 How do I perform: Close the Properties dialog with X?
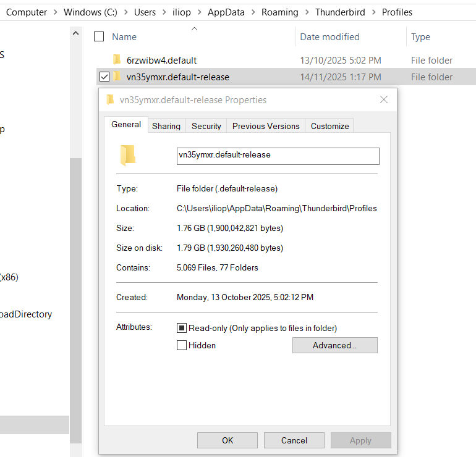[x=384, y=99]
